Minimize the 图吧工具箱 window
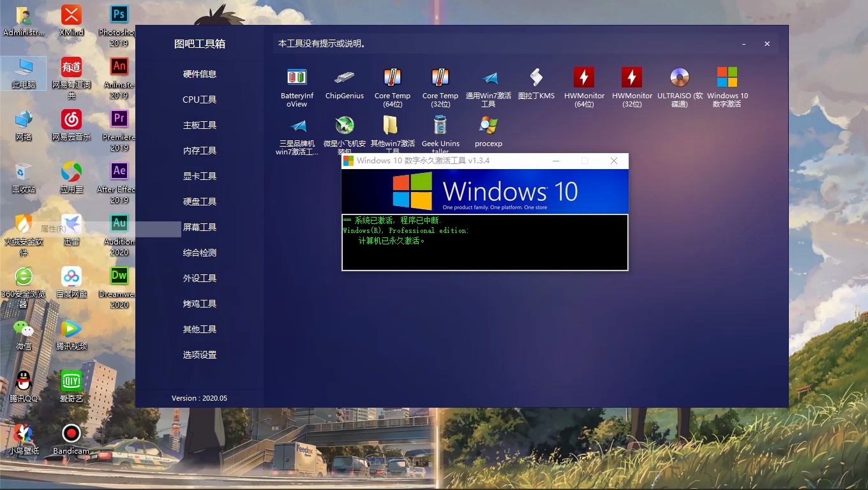 744,44
